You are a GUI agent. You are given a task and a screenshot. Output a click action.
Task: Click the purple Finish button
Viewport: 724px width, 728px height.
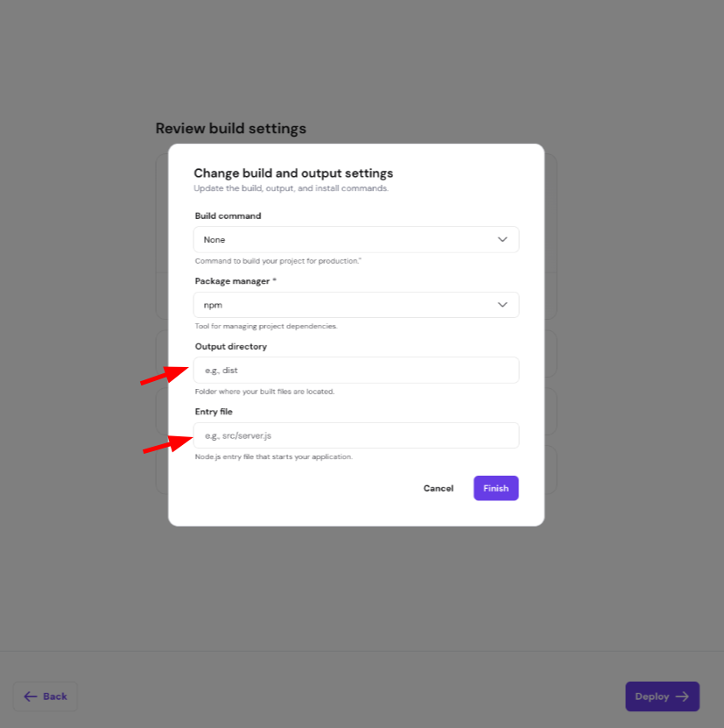pos(496,488)
